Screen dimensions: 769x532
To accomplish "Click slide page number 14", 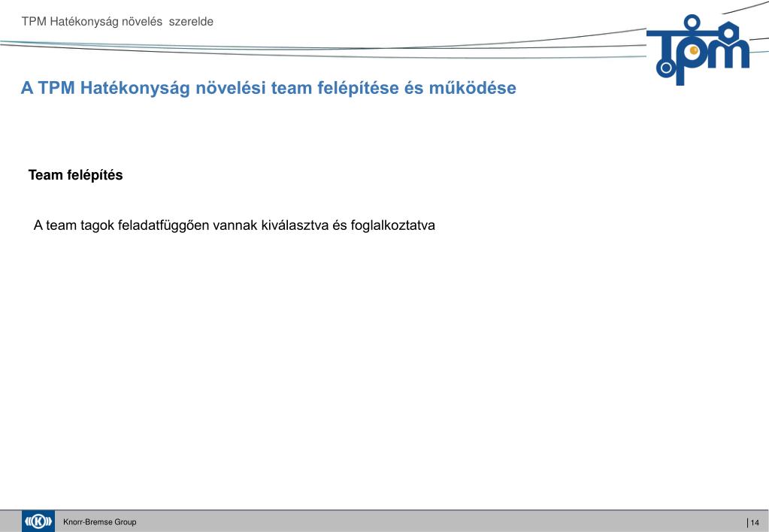I will point(754,523).
